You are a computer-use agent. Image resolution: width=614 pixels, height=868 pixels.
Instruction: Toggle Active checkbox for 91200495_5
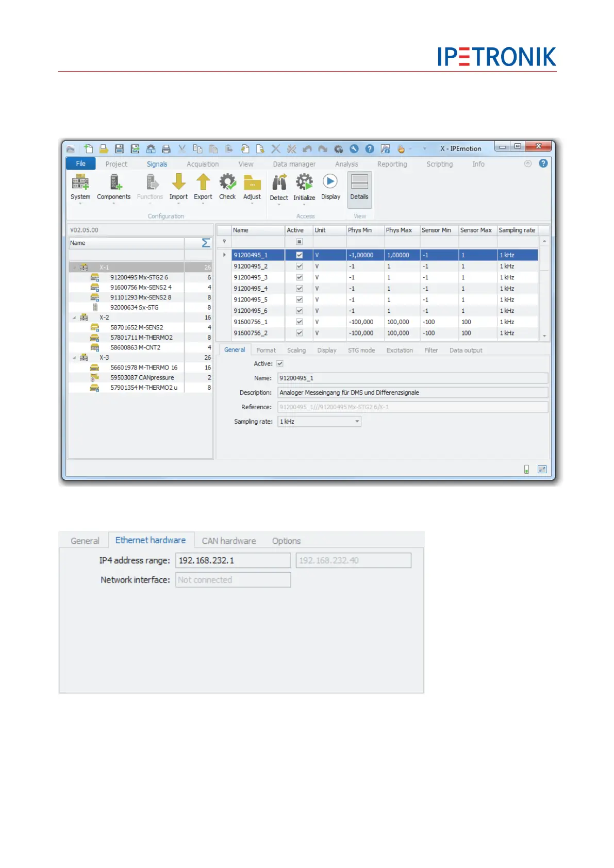pos(299,299)
